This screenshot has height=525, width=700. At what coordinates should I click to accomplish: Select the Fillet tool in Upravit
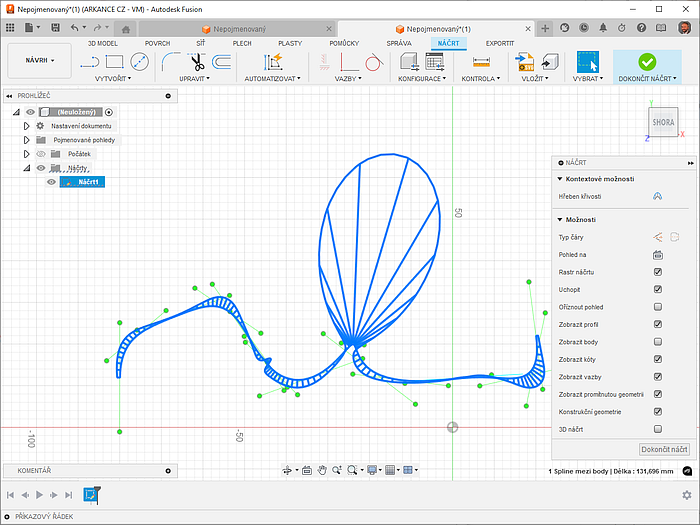(x=172, y=61)
